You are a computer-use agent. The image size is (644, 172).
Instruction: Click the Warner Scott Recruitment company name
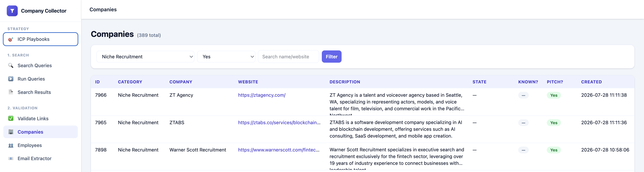[198, 150]
